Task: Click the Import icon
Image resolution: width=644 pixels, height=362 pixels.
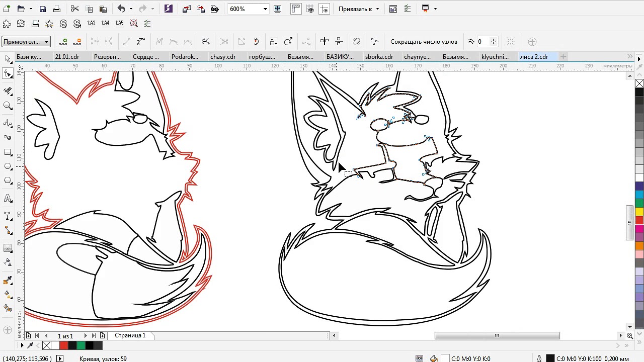Action: point(187,9)
